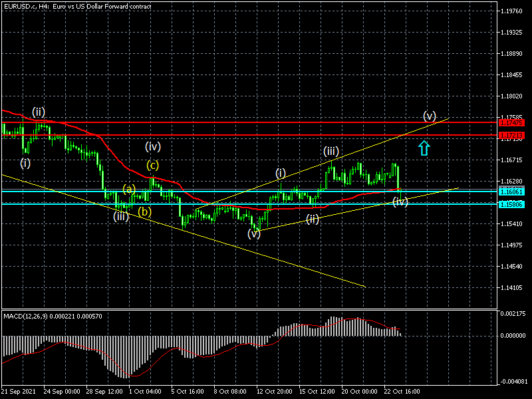Click the 0.002175 MACD scale value
The image size is (532, 399).
[x=514, y=313]
